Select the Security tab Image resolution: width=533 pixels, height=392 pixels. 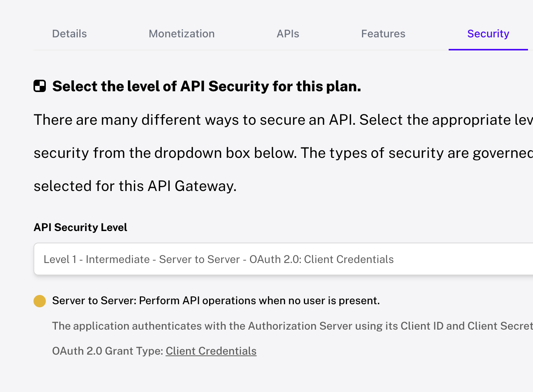[488, 34]
